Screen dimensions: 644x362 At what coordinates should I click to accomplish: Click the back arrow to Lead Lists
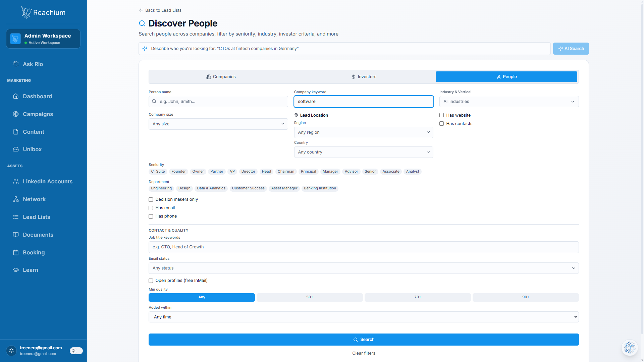[141, 10]
